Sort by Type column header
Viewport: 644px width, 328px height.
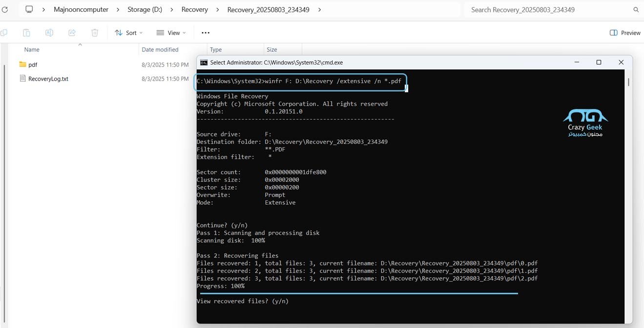click(x=216, y=50)
